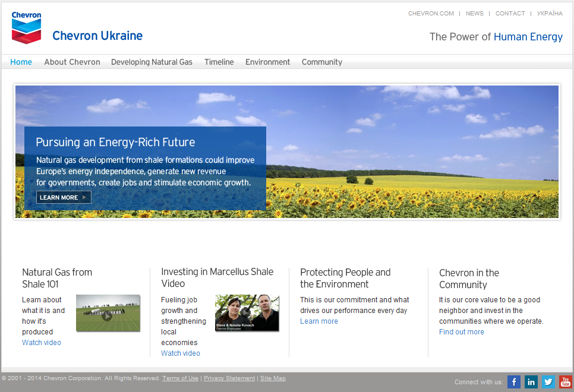Click the Pursuing an Energy-Rich Future heading
574x392 pixels.
[115, 142]
